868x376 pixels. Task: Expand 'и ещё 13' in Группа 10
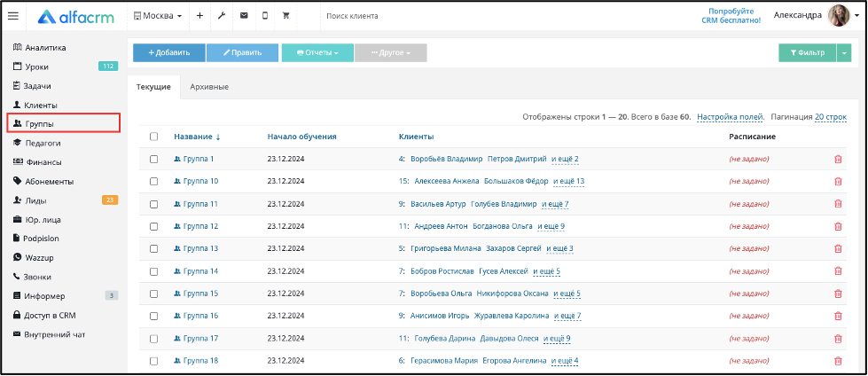[x=568, y=182]
